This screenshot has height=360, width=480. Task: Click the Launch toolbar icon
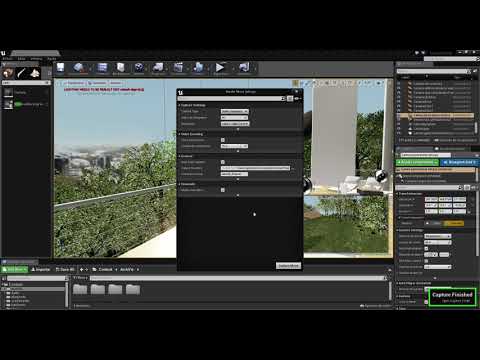pyautogui.click(x=244, y=68)
